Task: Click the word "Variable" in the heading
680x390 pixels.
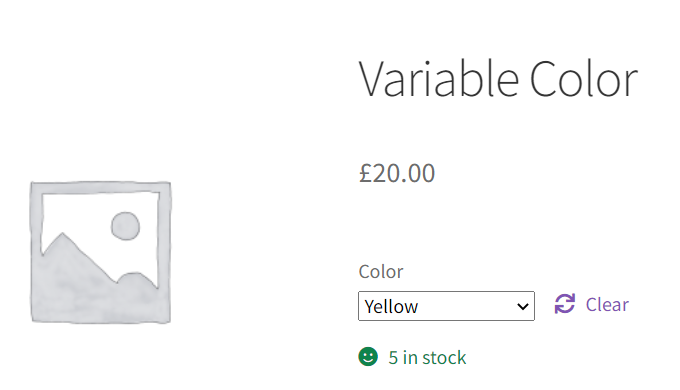Action: (x=439, y=79)
